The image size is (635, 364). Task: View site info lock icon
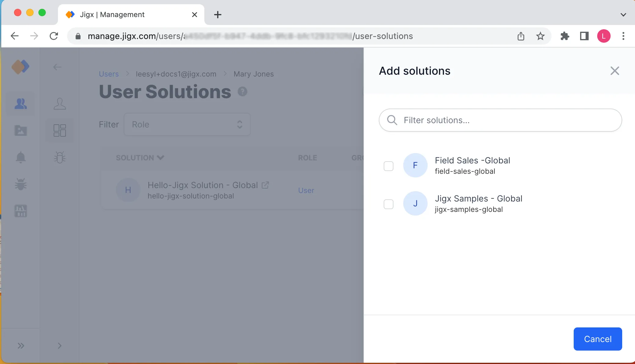pos(78,36)
